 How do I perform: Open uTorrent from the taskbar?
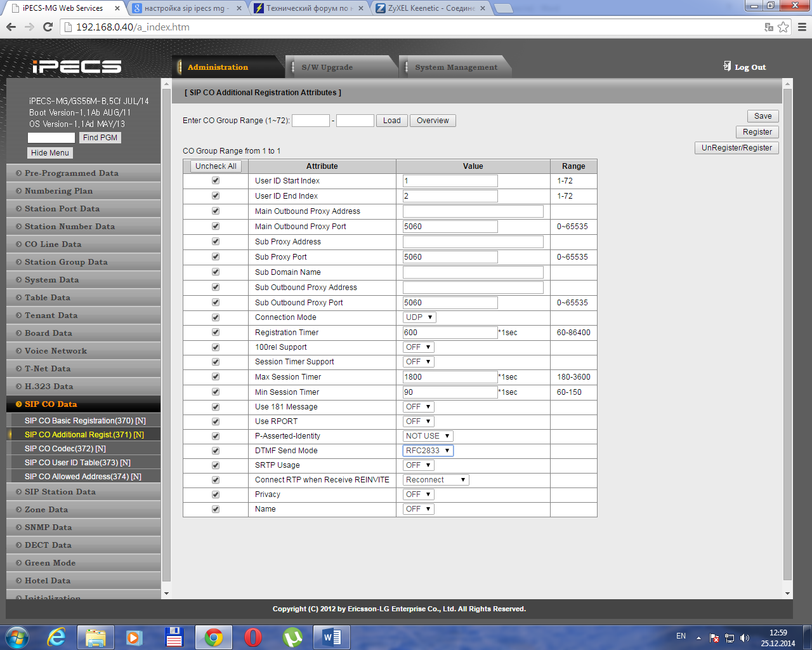(x=292, y=637)
